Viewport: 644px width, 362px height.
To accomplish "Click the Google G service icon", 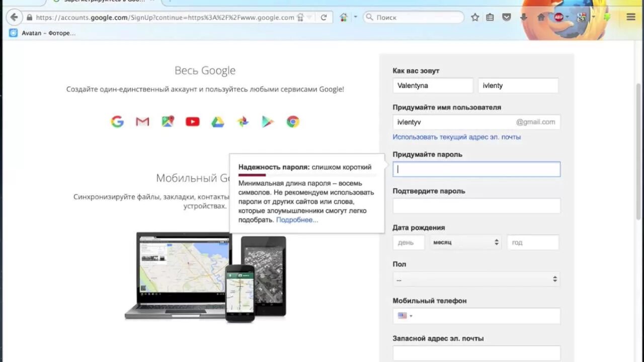I will pyautogui.click(x=117, y=122).
